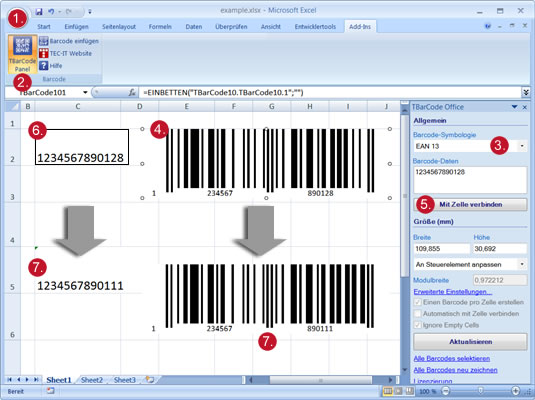The height and width of the screenshot is (400, 535).
Task: Click the Save icon in quick access toolbar
Action: [39, 12]
